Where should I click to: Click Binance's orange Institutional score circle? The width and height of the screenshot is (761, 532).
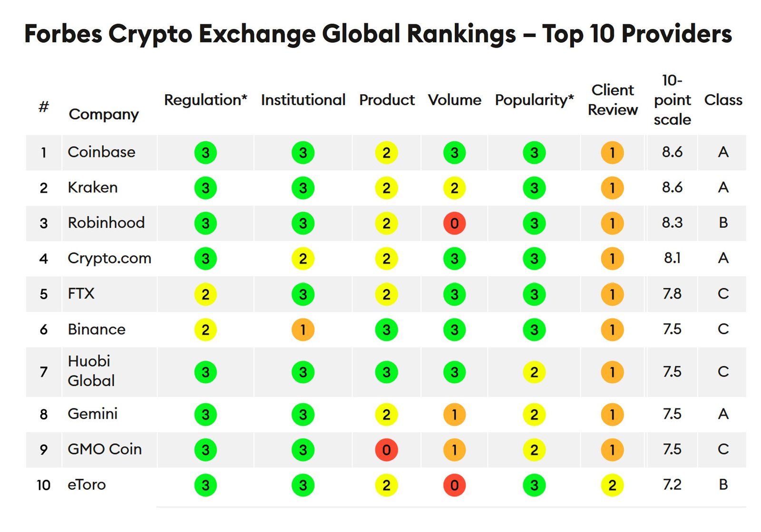tap(303, 330)
